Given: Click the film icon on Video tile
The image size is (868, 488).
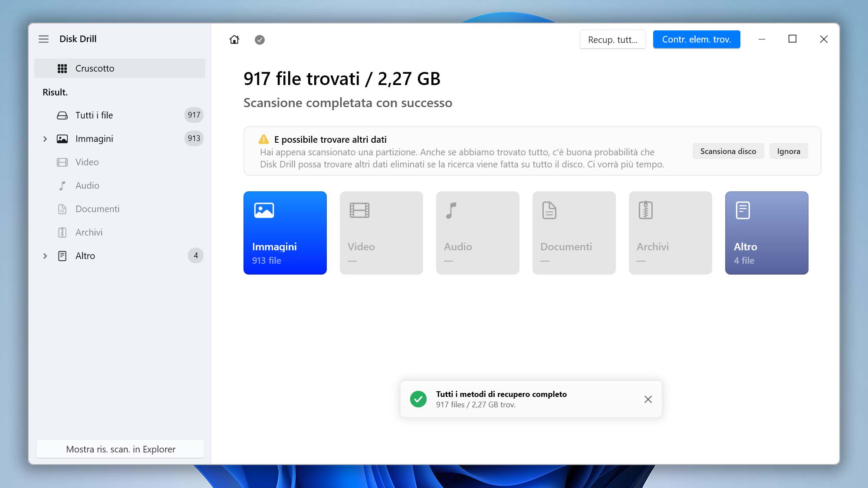Looking at the screenshot, I should (360, 210).
